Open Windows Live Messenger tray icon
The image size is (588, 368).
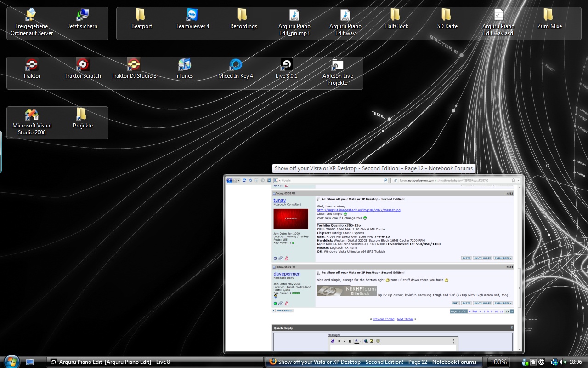point(525,362)
